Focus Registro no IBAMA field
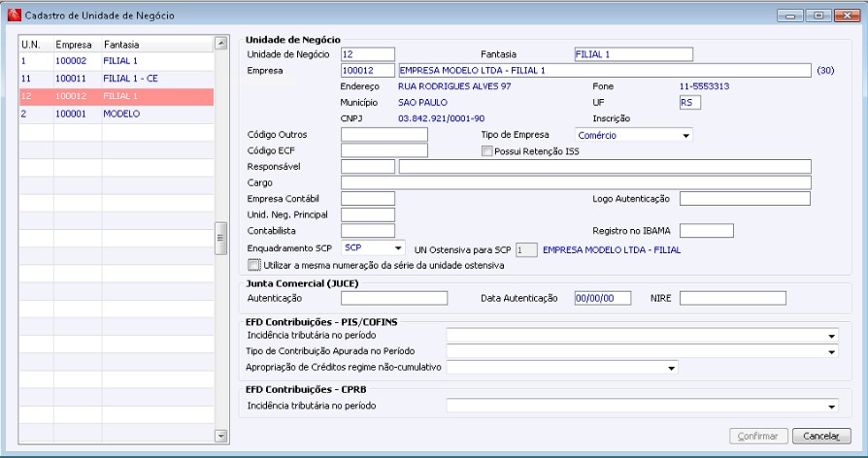The image size is (868, 458). coord(707,231)
